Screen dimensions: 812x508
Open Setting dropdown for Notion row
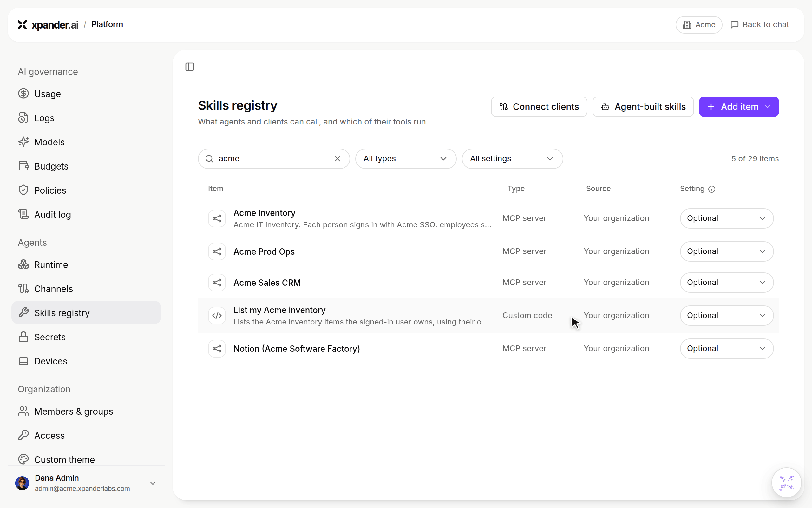[x=726, y=348]
